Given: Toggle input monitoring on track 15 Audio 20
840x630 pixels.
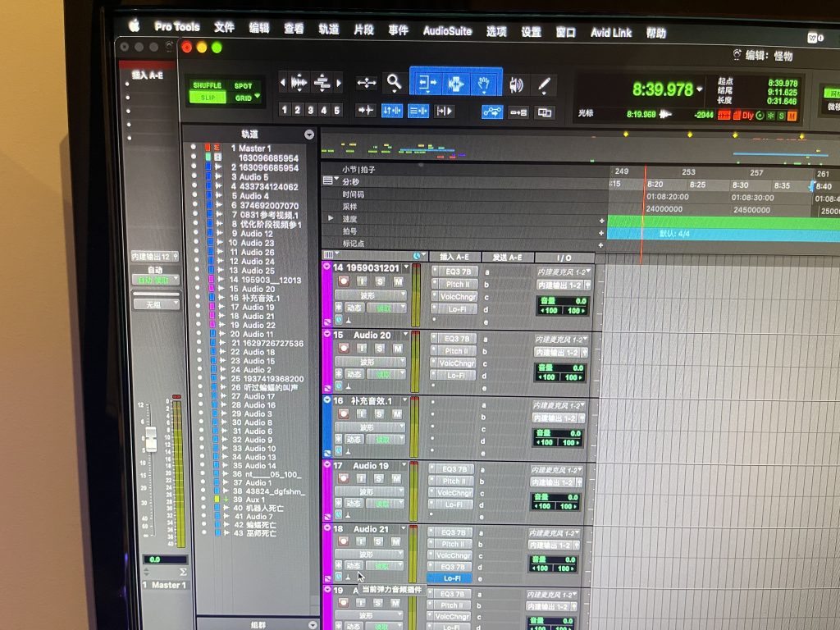Looking at the screenshot, I should [x=362, y=348].
